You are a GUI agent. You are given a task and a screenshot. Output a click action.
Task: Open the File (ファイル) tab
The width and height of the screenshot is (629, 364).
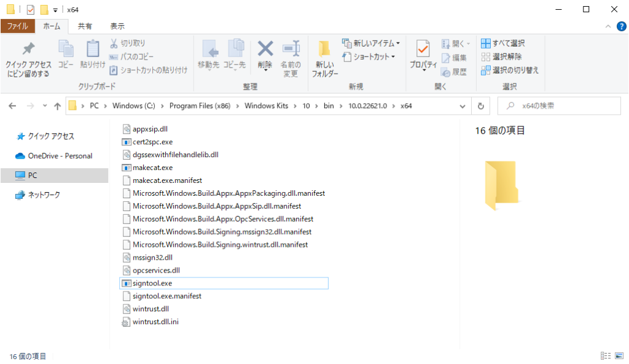pos(18,26)
